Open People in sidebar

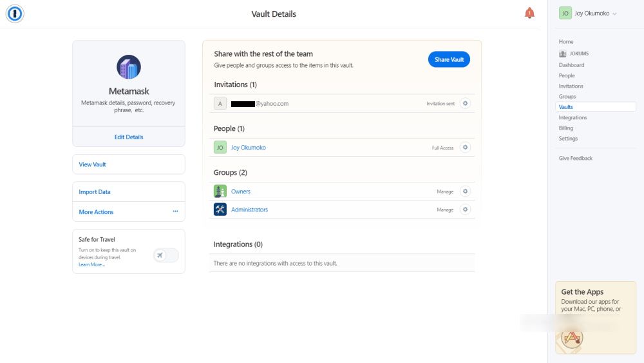point(567,75)
